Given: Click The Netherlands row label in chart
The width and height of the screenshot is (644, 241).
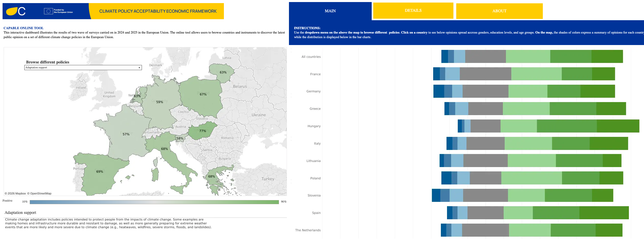Looking at the screenshot, I should [308, 230].
